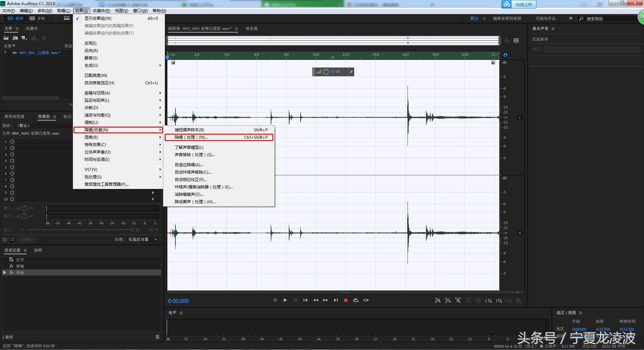Start playback with the Play button
This screenshot has width=644, height=350.
(x=285, y=300)
